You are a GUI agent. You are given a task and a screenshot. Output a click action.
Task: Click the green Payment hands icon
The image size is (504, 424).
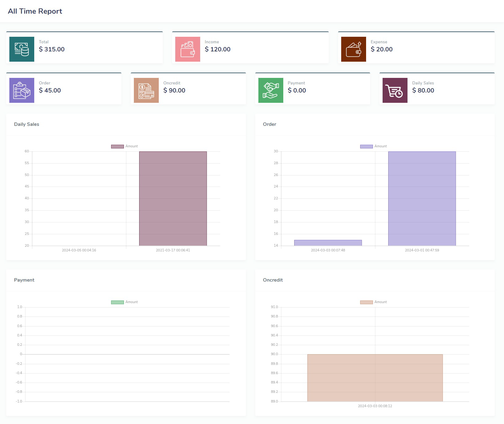tap(271, 90)
